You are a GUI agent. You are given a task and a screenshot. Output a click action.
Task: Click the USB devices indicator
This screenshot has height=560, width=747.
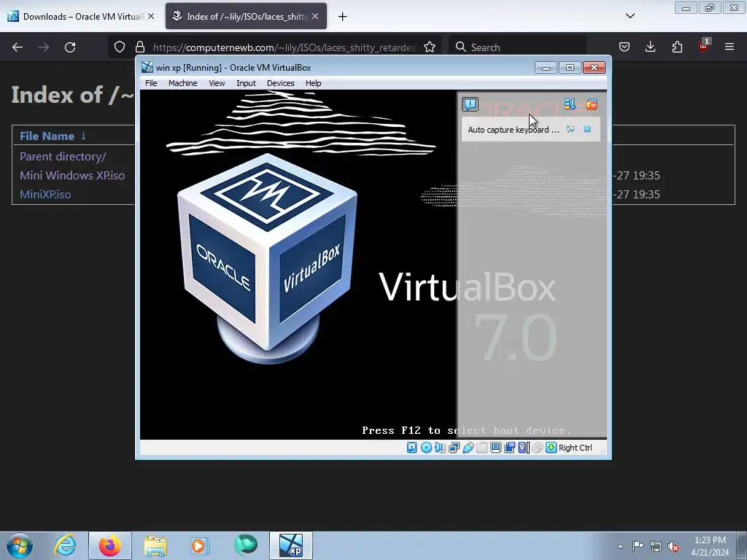pos(468,448)
